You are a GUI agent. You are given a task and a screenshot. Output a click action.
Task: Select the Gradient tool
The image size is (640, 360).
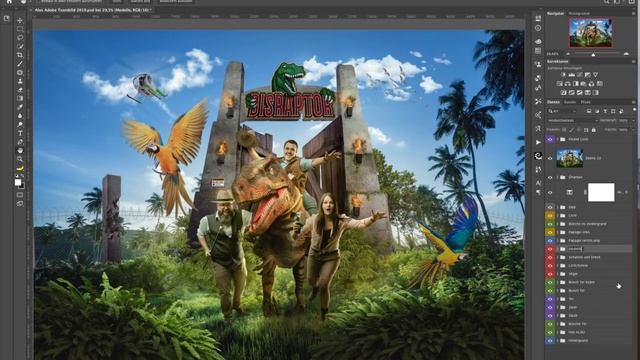click(20, 98)
